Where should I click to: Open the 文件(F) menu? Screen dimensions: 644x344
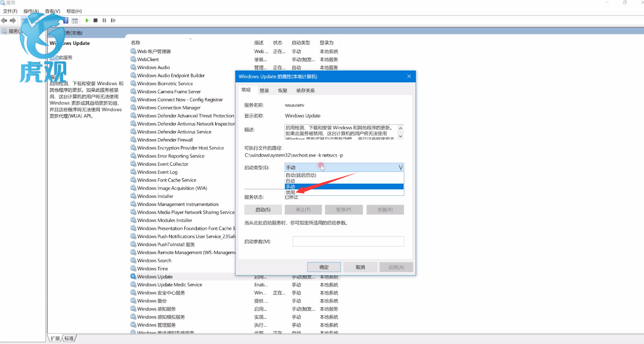(x=11, y=11)
